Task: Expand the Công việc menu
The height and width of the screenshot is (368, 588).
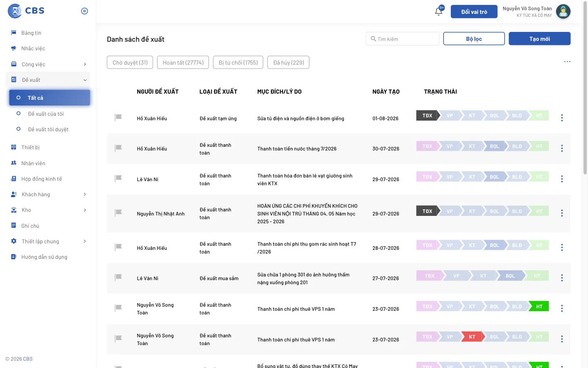Action: coord(48,64)
